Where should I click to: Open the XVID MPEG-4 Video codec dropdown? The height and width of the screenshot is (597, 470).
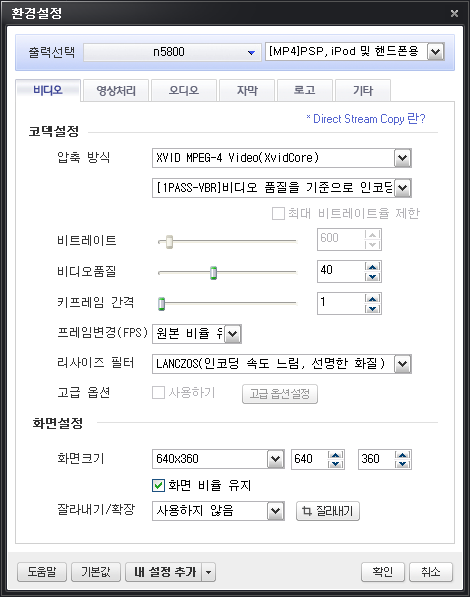tap(403, 158)
